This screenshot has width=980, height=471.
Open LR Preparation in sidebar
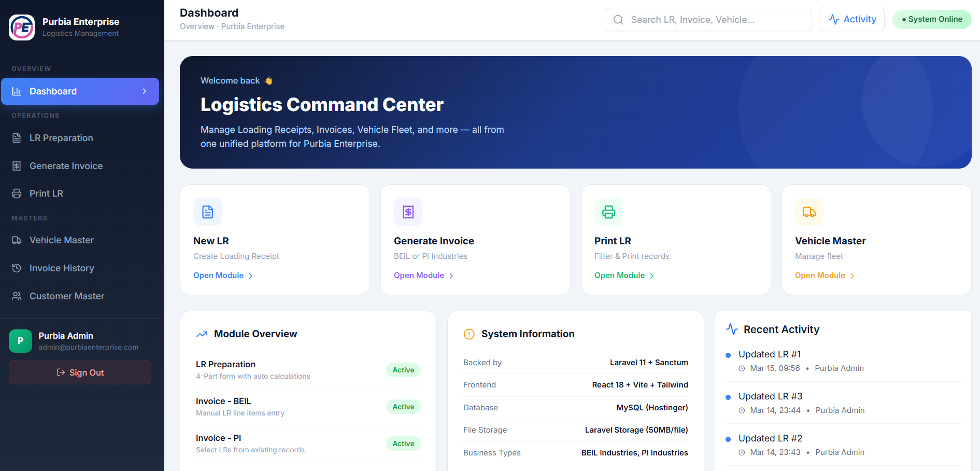click(x=61, y=138)
